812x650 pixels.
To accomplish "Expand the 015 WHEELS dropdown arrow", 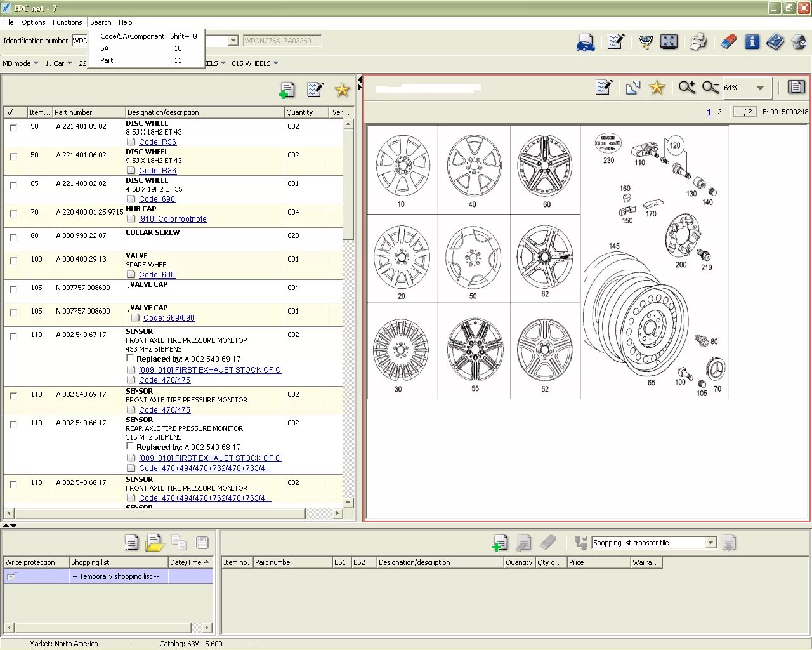I will point(275,63).
